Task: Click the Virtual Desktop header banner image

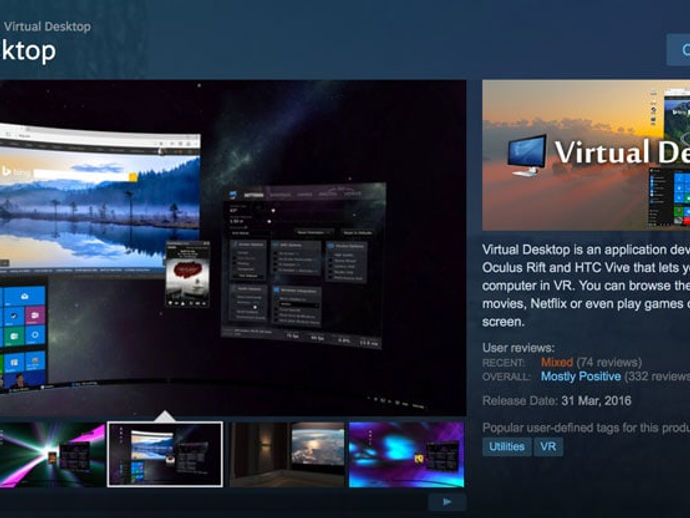Action: 586,155
